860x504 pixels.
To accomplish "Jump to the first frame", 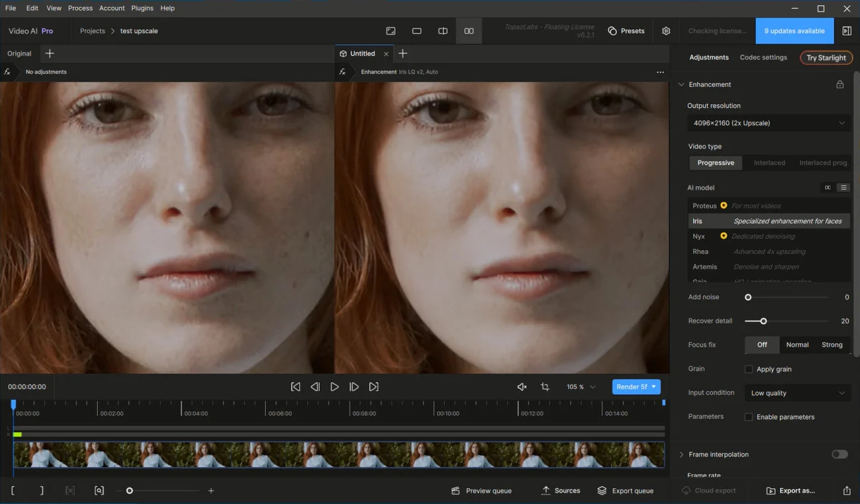I will (x=296, y=387).
